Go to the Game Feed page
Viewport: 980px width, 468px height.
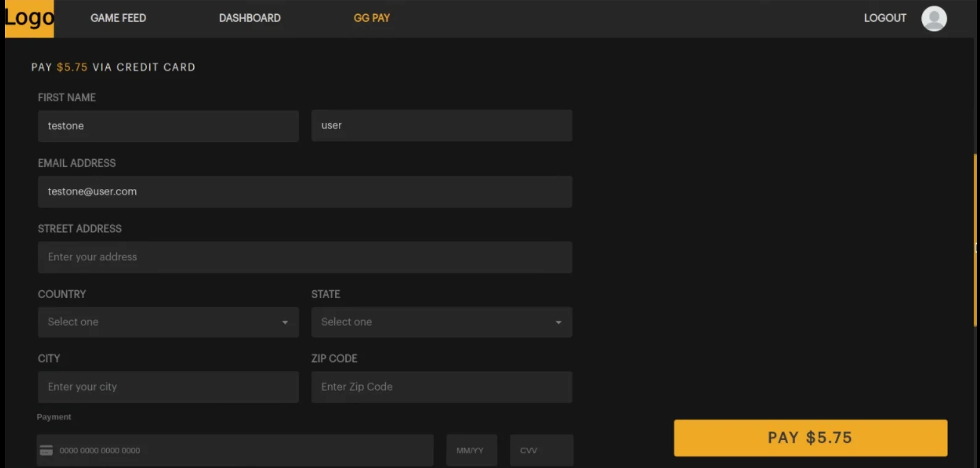[x=118, y=19]
